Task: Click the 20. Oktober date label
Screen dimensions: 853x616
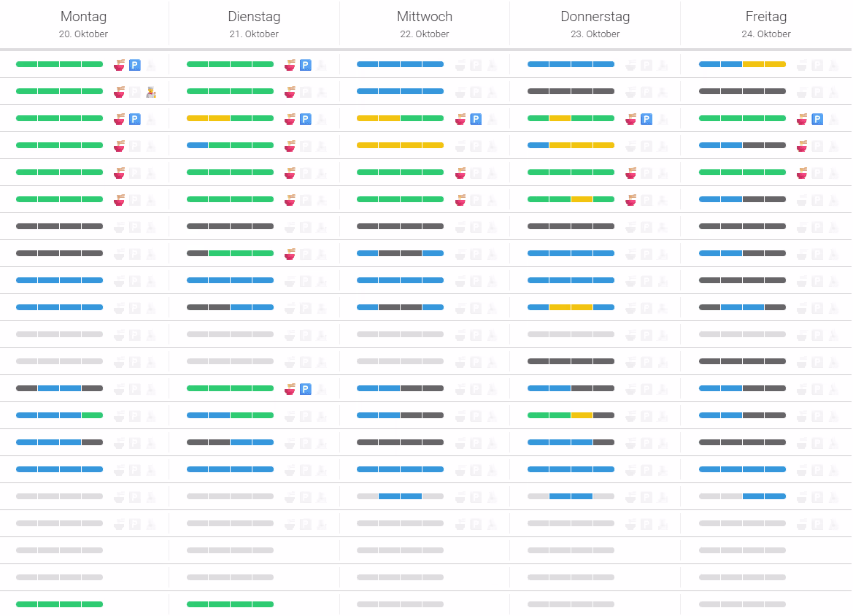Action: 83,34
